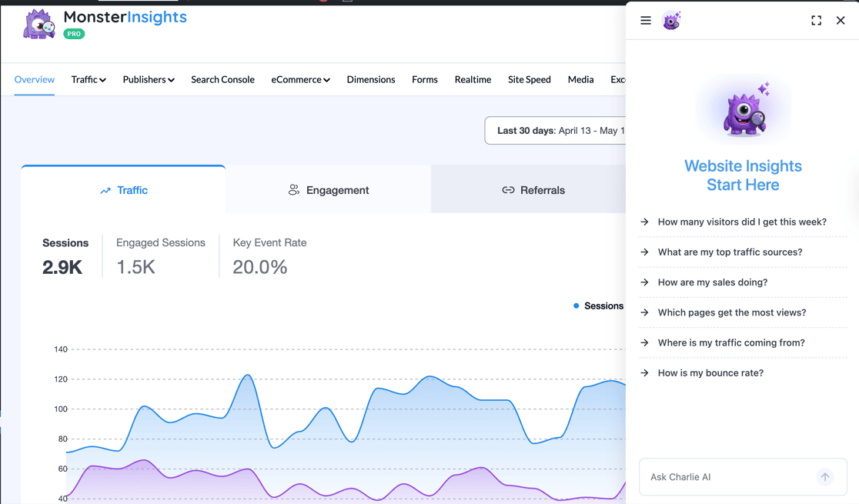The image size is (859, 504).
Task: Expand the Publishers dropdown menu
Action: (x=149, y=79)
